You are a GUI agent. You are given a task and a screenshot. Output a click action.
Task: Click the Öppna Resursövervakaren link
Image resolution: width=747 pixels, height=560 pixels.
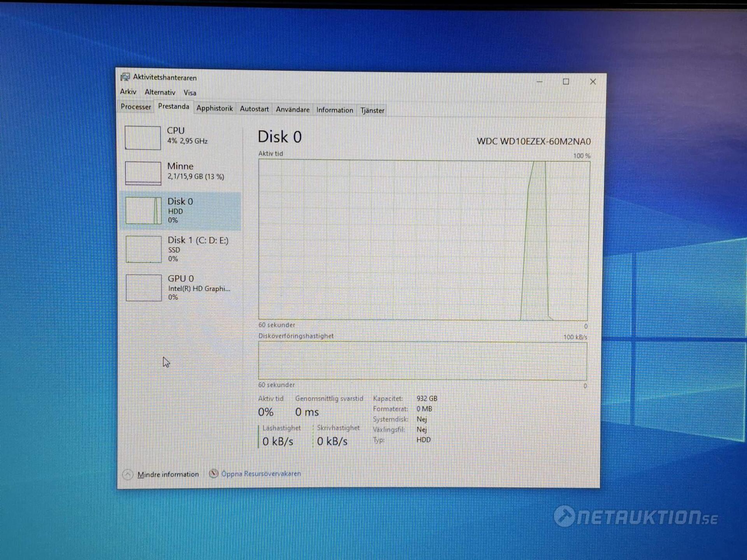tap(261, 474)
